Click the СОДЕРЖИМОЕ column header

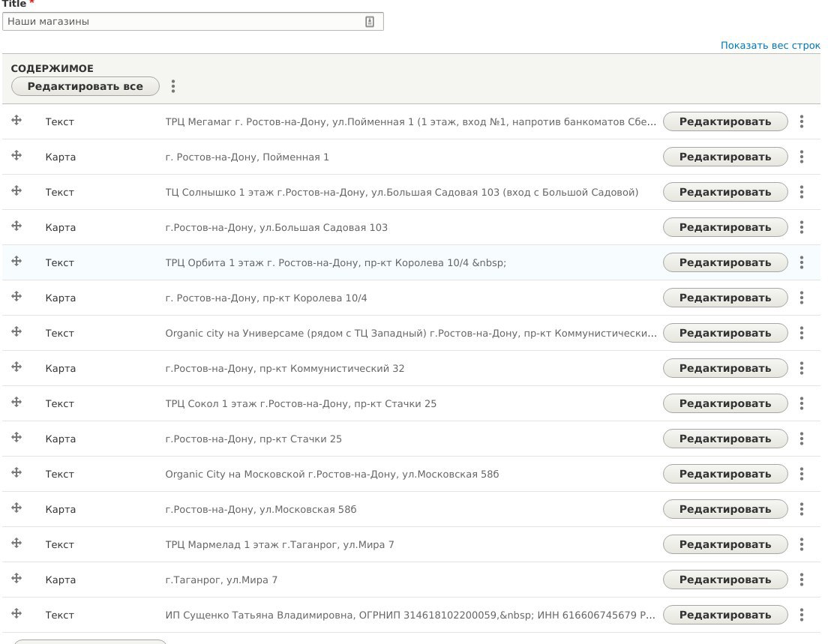[x=52, y=69]
